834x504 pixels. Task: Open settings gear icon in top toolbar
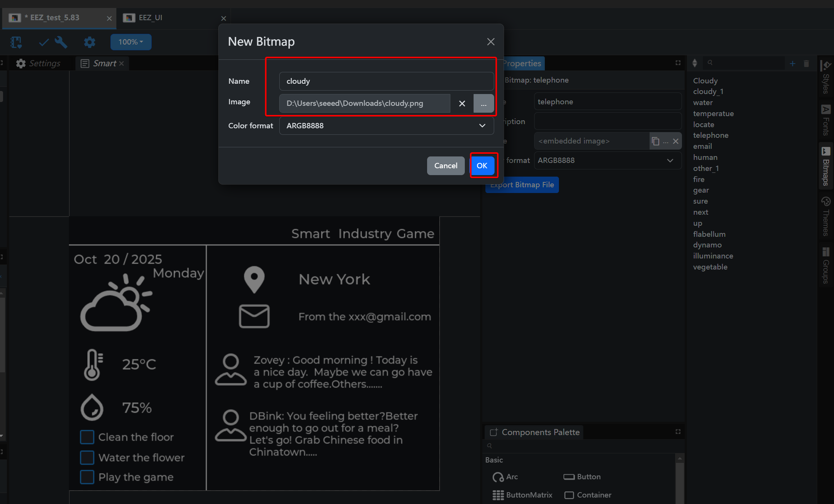coord(90,42)
